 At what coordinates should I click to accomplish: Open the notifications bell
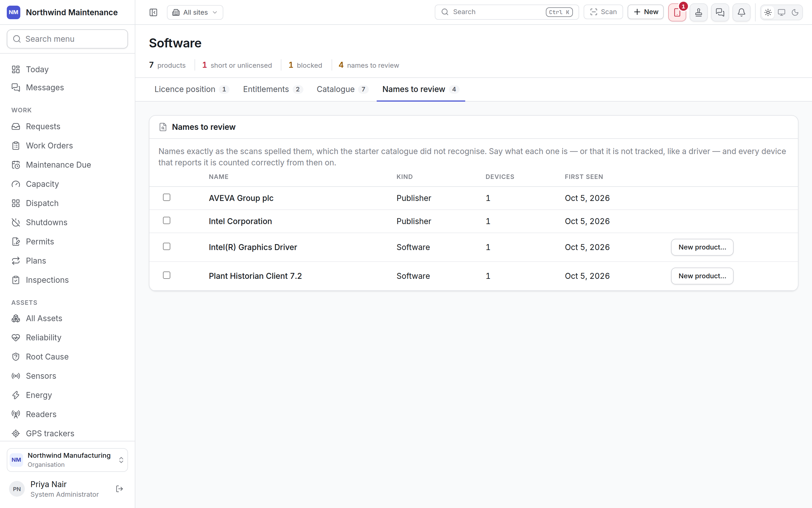(x=742, y=12)
